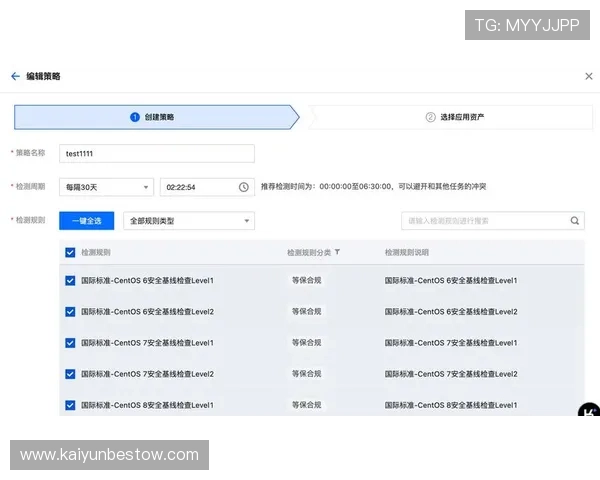Click the 编辑策略 panel title

43,76
